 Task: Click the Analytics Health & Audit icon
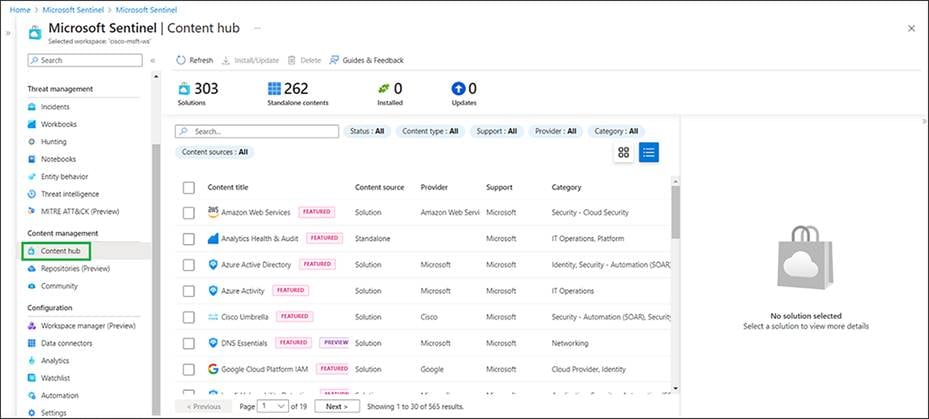click(213, 238)
